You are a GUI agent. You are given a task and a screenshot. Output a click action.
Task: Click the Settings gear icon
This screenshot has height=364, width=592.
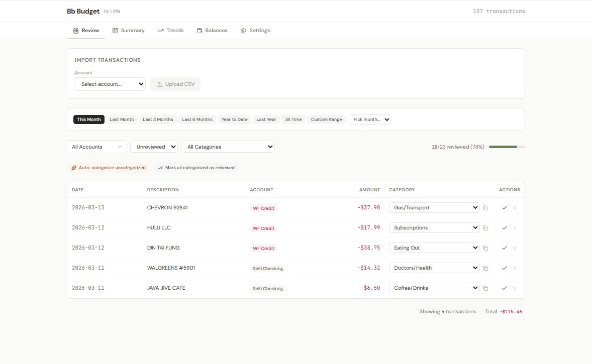243,30
